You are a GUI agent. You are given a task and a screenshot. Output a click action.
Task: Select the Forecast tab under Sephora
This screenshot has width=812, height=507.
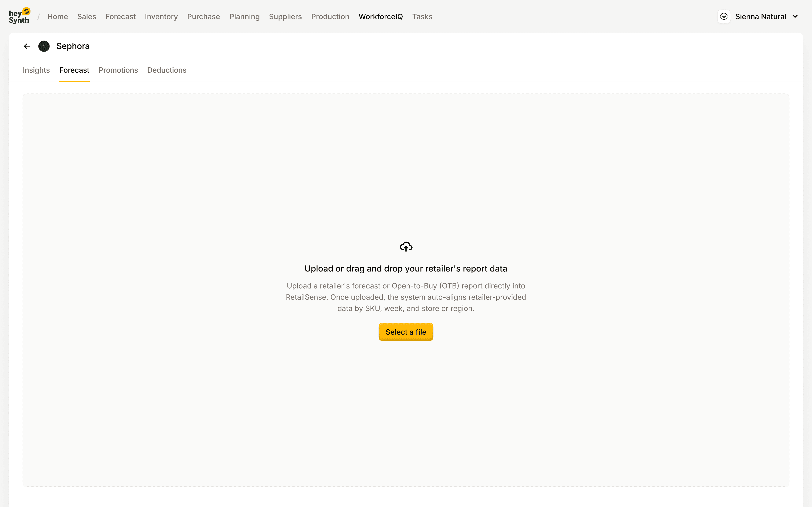[74, 70]
